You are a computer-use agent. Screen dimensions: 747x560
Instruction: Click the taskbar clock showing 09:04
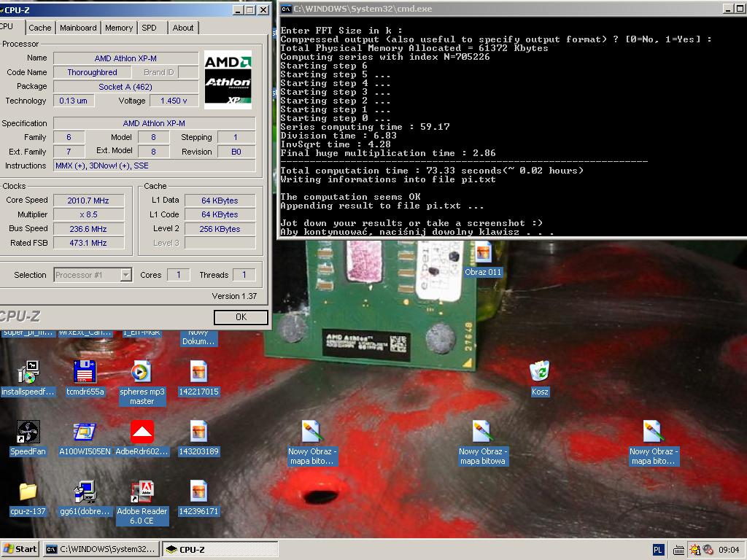click(729, 550)
